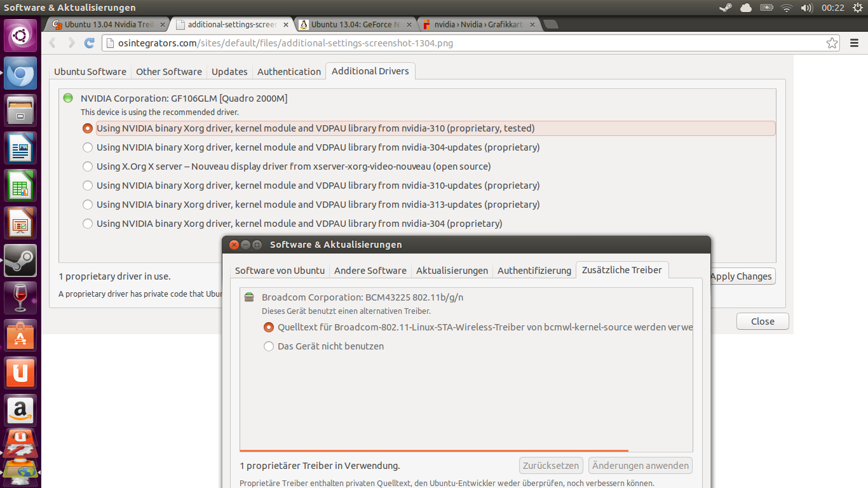868x488 pixels.
Task: Launch LibreOffice Calc from the dock
Action: point(20,186)
